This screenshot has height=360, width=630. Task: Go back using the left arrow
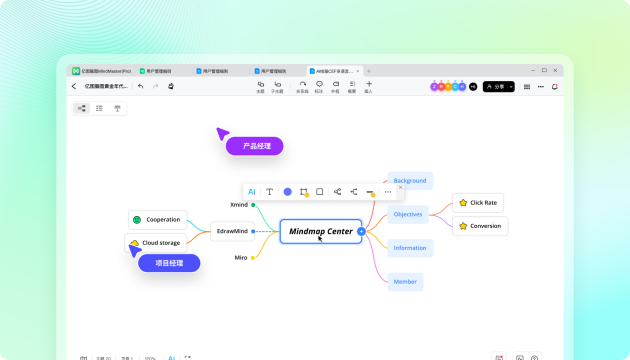(x=74, y=86)
